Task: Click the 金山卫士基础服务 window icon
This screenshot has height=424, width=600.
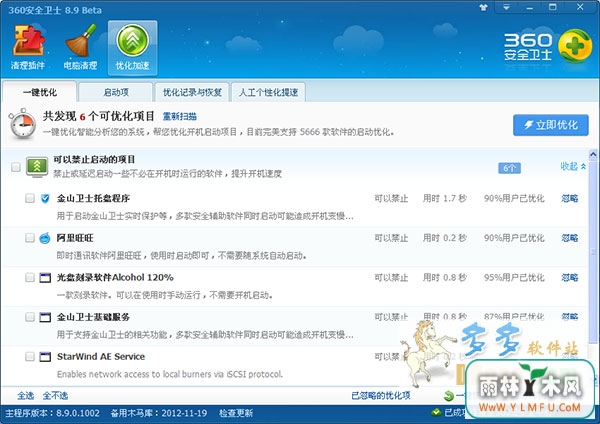Action: [45, 317]
